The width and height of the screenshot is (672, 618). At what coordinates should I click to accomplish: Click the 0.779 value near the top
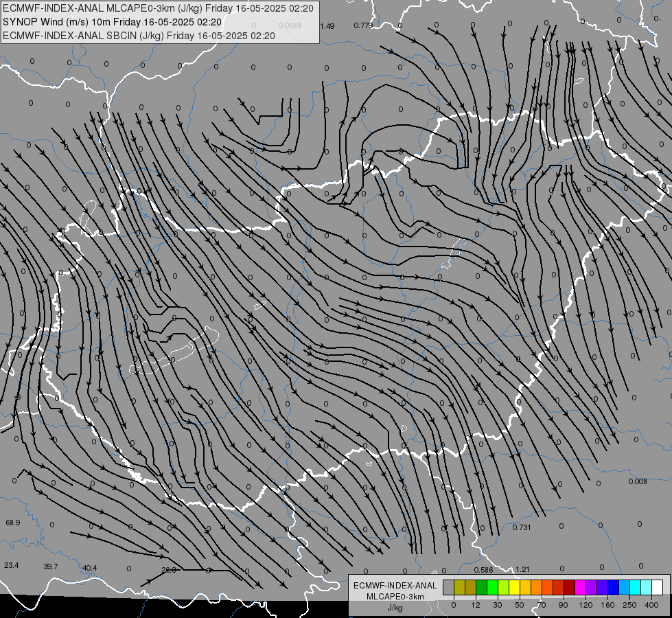pos(363,25)
